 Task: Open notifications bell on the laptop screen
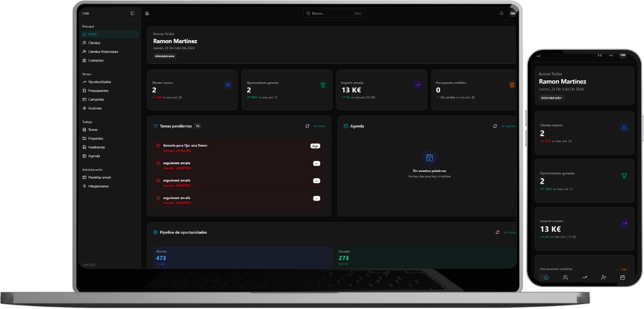click(x=502, y=13)
